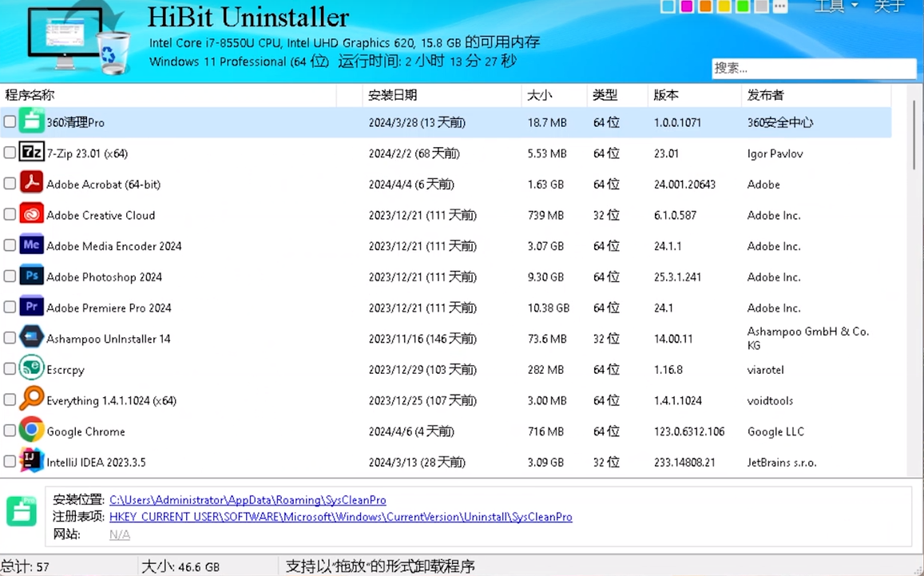Click the 7-Zip icon in the program list
The image size is (924, 576).
point(31,152)
